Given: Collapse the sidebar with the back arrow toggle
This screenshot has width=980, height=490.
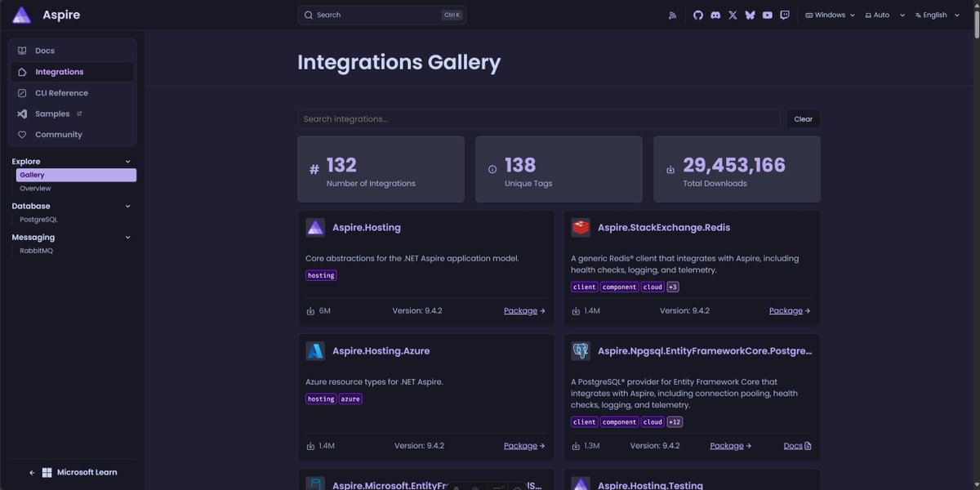Looking at the screenshot, I should [x=31, y=471].
